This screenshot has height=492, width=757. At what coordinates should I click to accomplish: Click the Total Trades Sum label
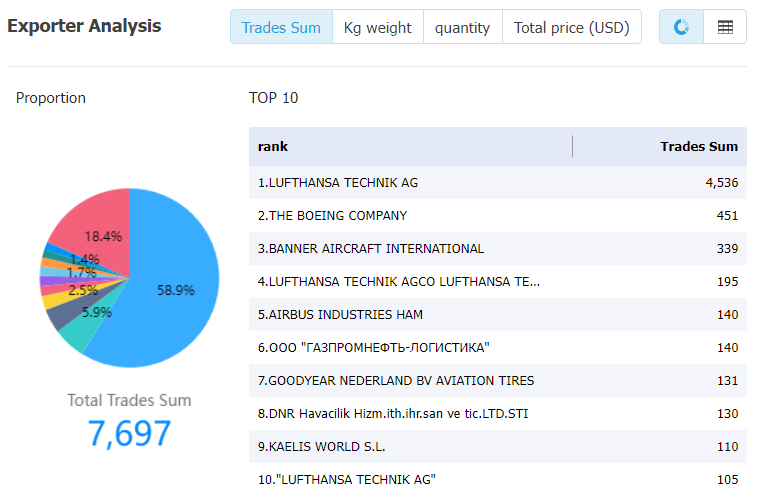point(129,400)
